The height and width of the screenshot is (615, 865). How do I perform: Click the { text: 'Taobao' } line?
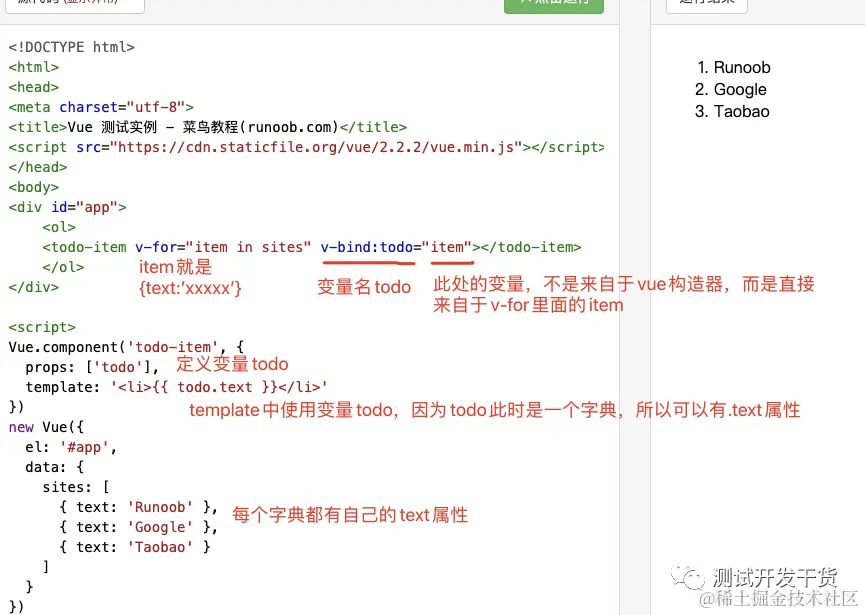pyautogui.click(x=135, y=547)
